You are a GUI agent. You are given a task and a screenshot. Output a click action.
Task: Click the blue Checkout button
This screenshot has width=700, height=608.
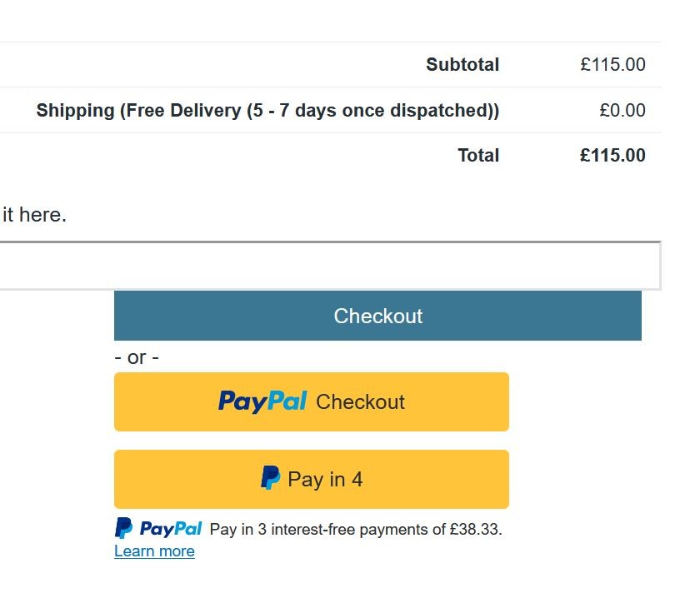pos(377,316)
